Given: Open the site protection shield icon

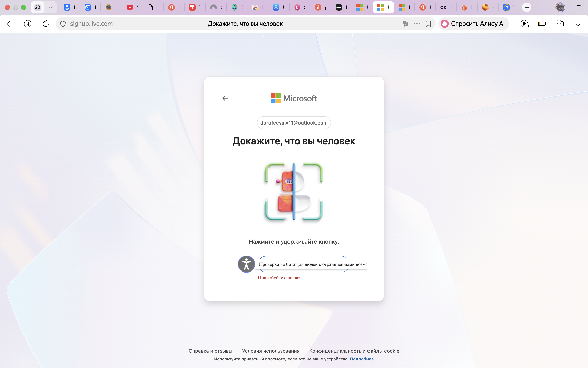Looking at the screenshot, I should 63,24.
